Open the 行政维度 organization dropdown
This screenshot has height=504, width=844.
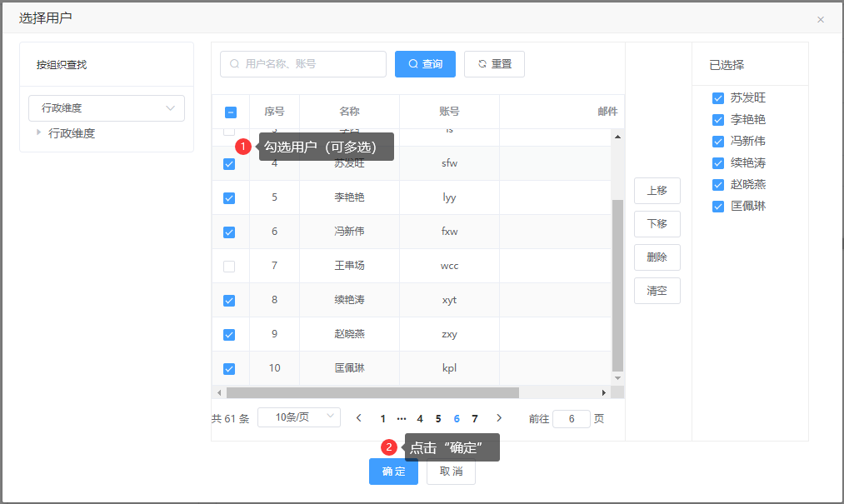point(107,108)
